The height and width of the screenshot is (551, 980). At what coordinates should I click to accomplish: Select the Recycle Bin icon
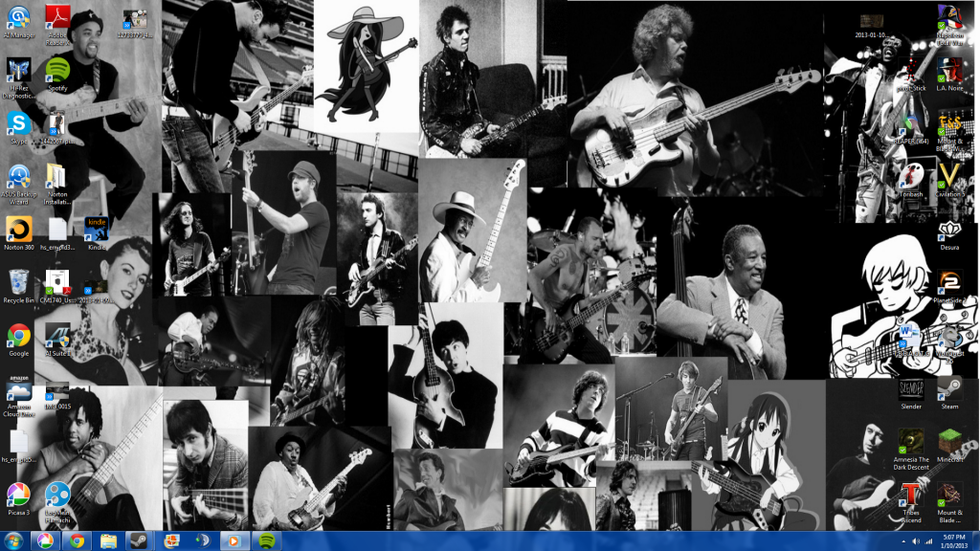click(19, 287)
